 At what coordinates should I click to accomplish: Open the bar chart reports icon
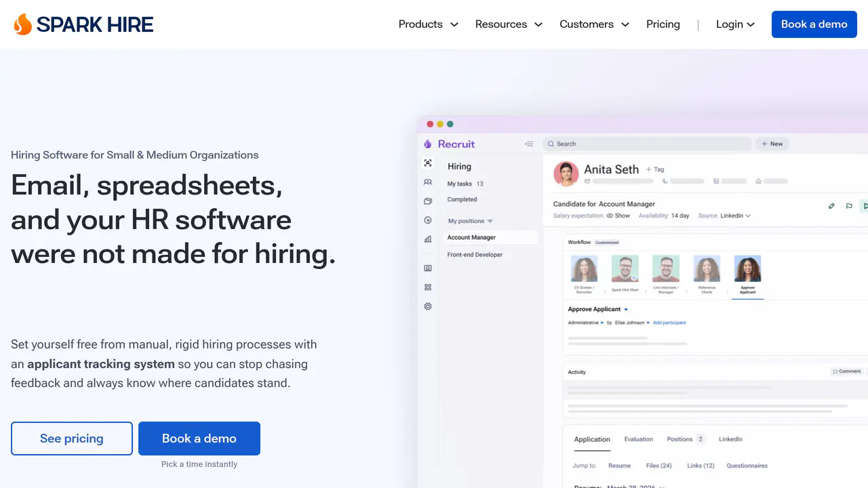[428, 239]
